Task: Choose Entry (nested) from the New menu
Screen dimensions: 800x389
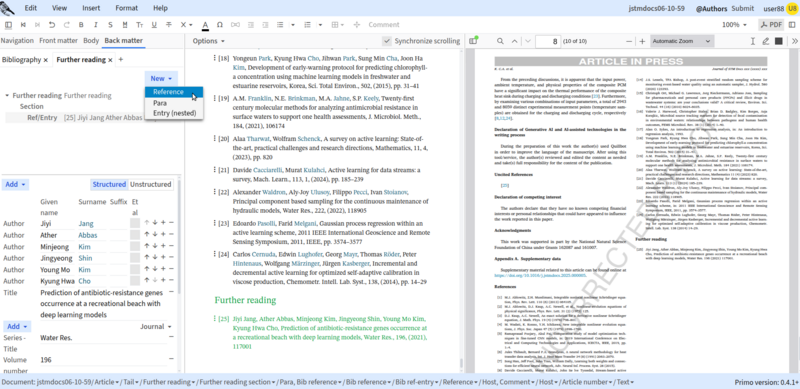Action: pyautogui.click(x=173, y=113)
